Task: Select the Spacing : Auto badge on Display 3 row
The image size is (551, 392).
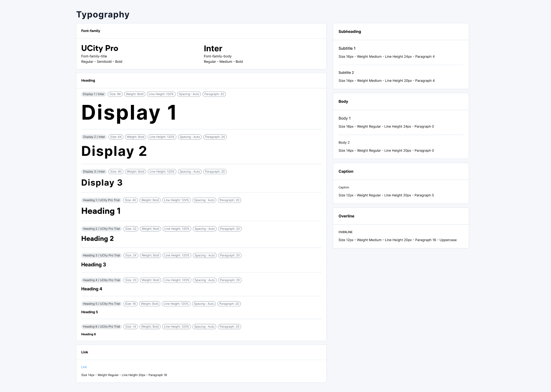Action: (x=189, y=171)
